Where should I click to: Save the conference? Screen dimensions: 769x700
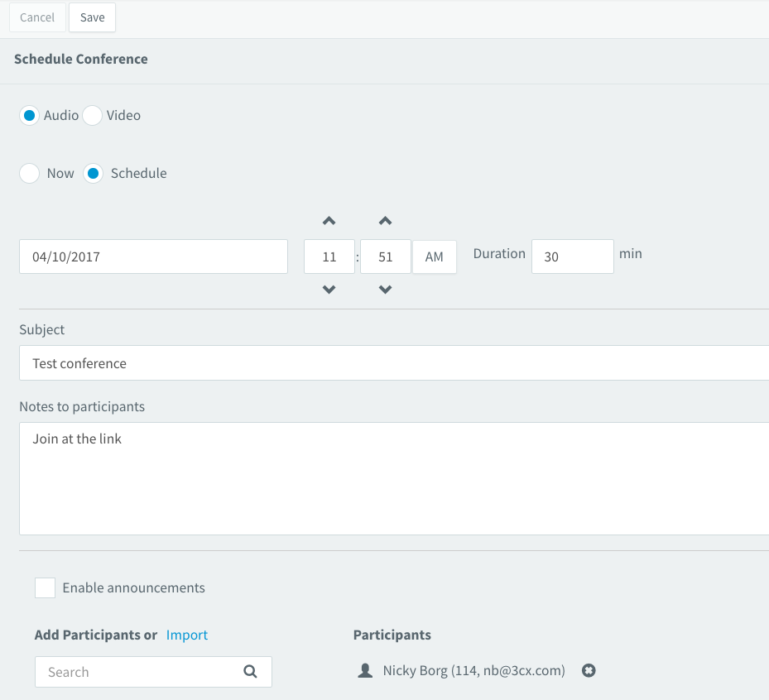point(92,17)
